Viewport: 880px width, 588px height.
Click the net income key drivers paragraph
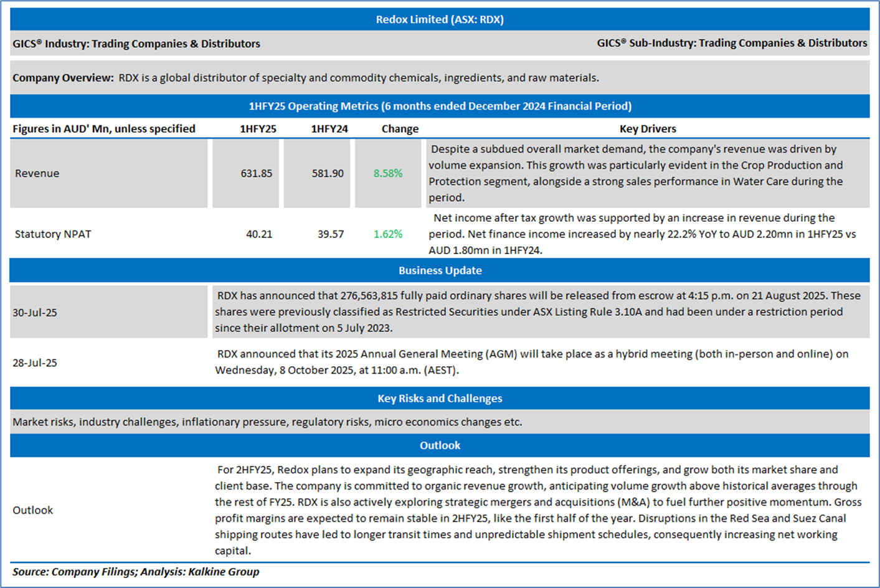coord(642,234)
